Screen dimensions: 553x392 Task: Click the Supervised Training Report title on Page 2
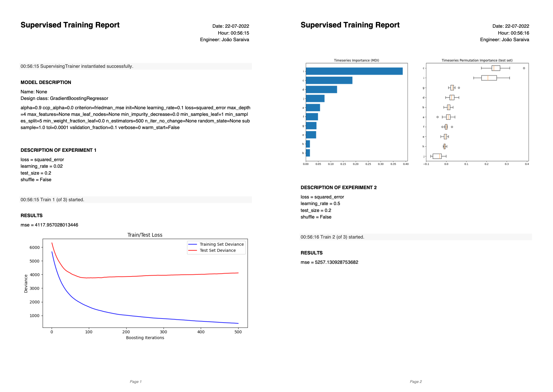[x=350, y=25]
